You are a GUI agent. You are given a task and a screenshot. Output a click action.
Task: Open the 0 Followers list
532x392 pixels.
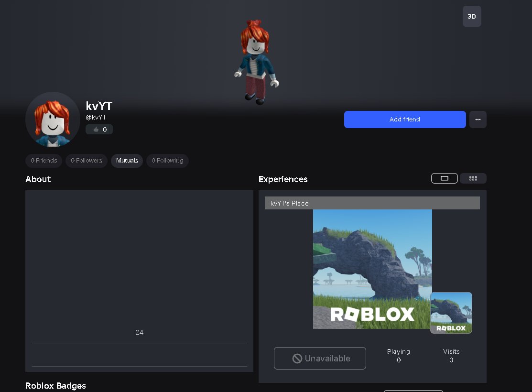click(x=87, y=161)
